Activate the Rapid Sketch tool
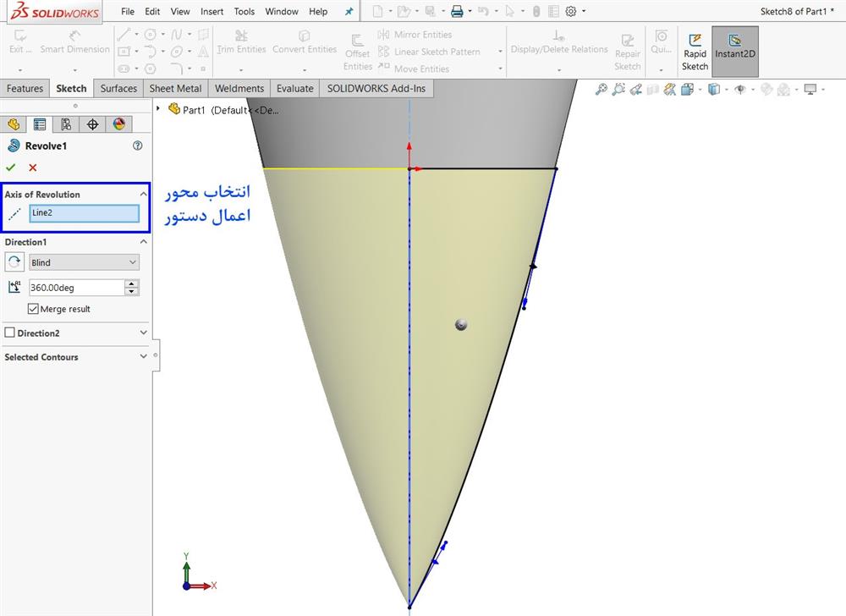 (695, 52)
